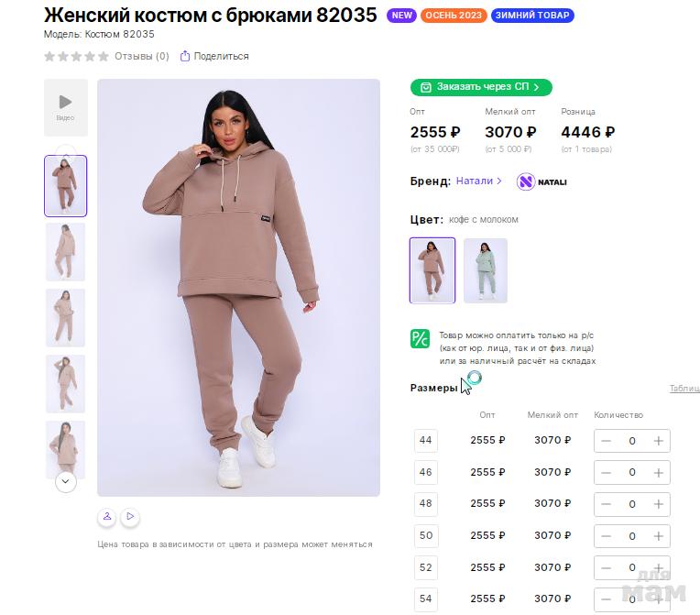Click the Share (Поделиться) icon

coord(185,56)
